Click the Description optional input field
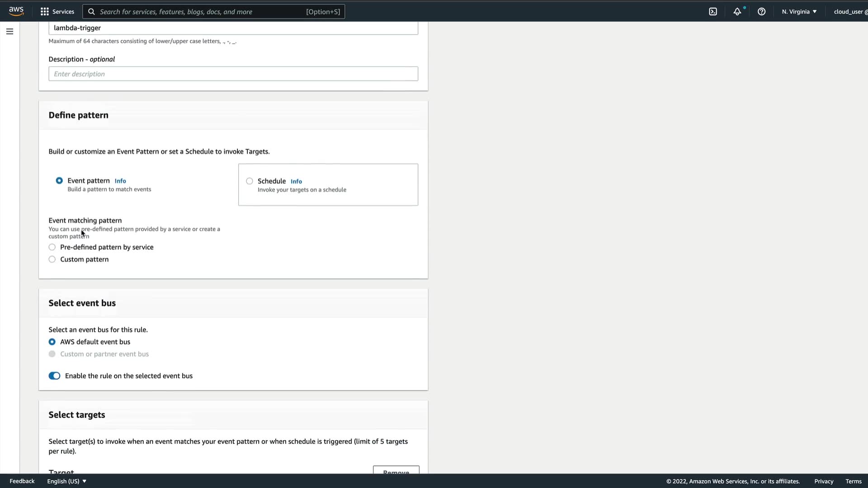This screenshot has height=488, width=868. (x=233, y=74)
